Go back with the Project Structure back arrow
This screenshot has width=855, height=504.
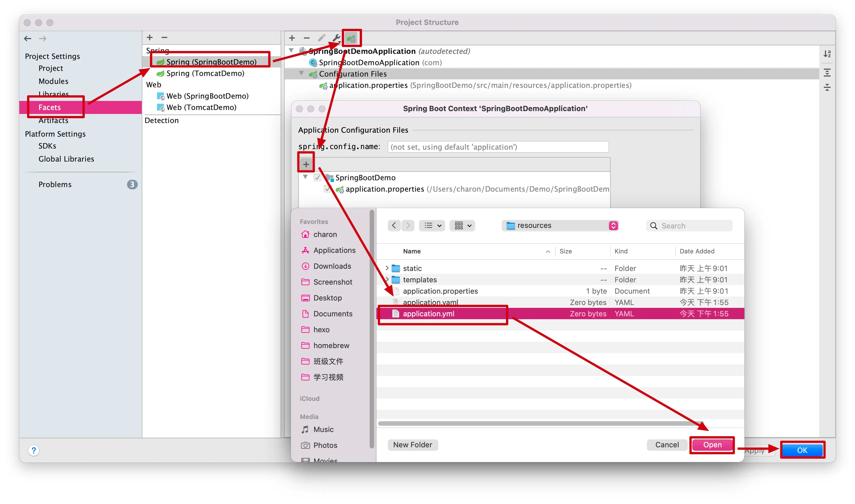tap(28, 38)
